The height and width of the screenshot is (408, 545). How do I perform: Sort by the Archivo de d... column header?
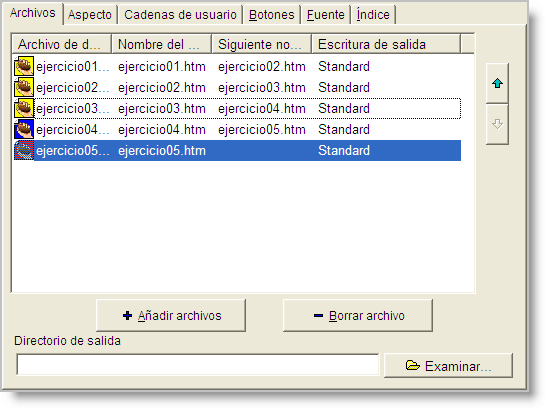click(x=62, y=44)
